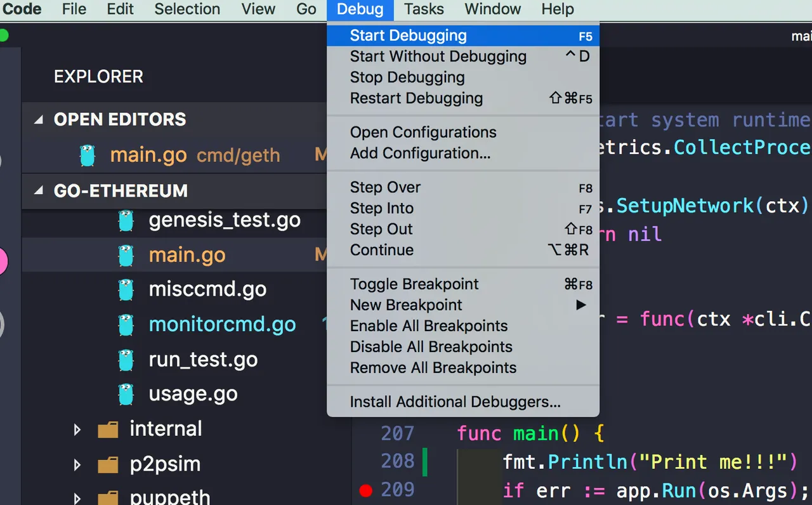Click line number 207 in gutter
The width and height of the screenshot is (812, 505).
point(398,433)
